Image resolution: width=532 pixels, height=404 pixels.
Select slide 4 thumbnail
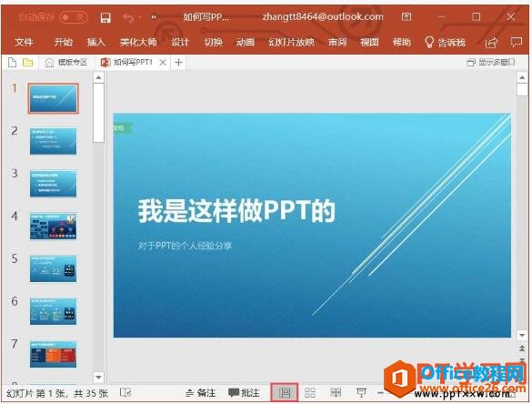[x=53, y=227]
